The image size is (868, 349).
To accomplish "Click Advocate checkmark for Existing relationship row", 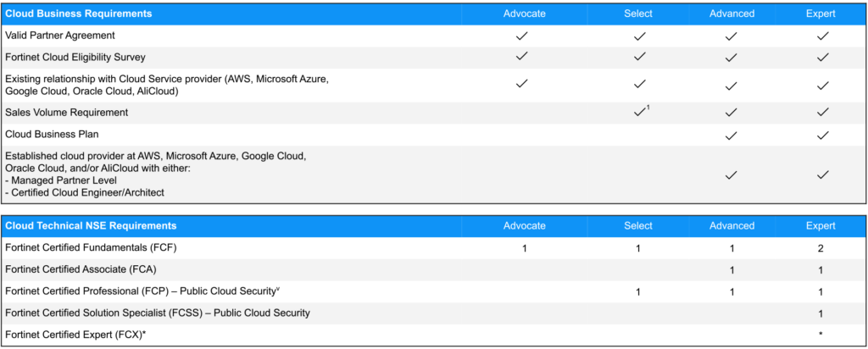I will click(521, 84).
